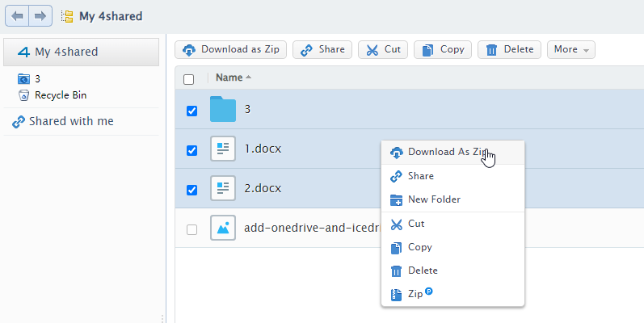Click the forward navigation arrow
The width and height of the screenshot is (644, 323).
[40, 15]
